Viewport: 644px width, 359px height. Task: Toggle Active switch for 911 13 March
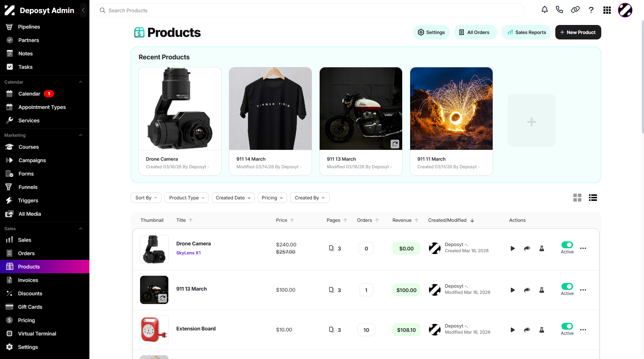point(567,286)
